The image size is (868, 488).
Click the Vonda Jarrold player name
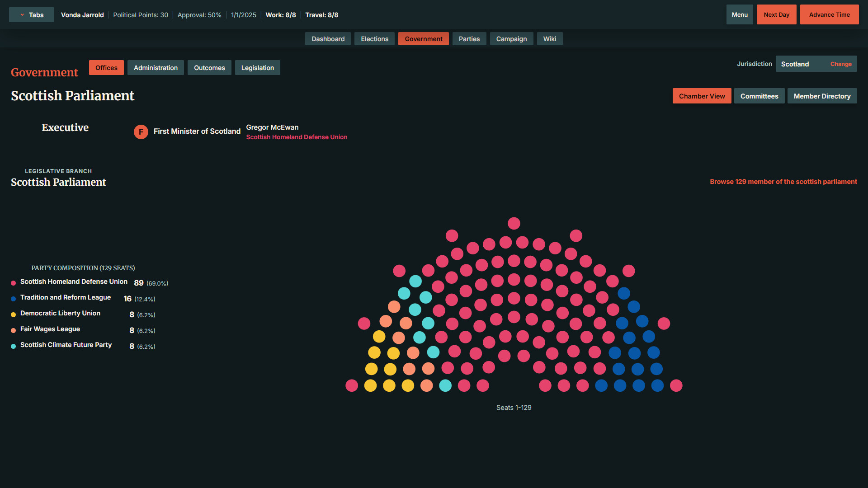click(x=82, y=15)
